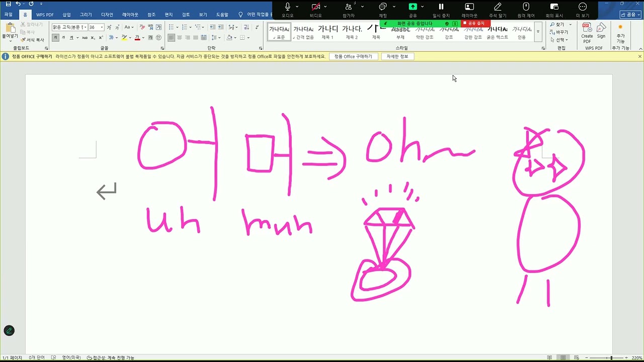
Task: Click the Save icon in quick access toolbar
Action: (x=8, y=4)
